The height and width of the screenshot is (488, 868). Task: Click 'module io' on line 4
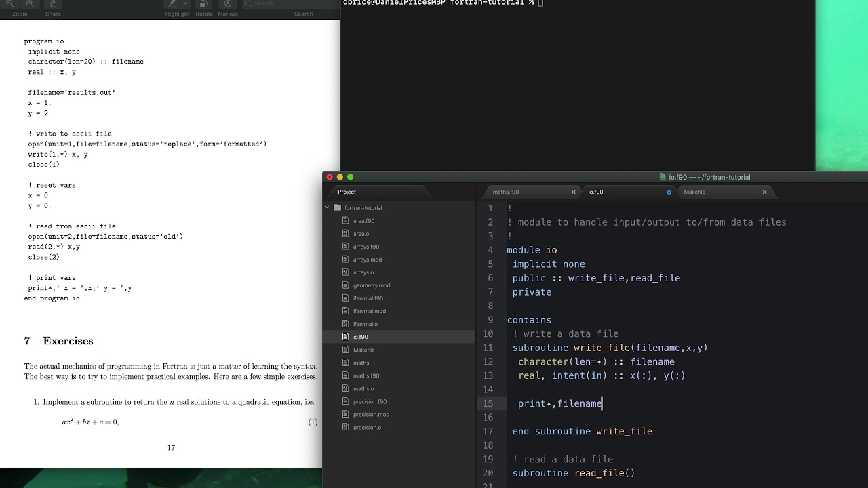coord(532,250)
